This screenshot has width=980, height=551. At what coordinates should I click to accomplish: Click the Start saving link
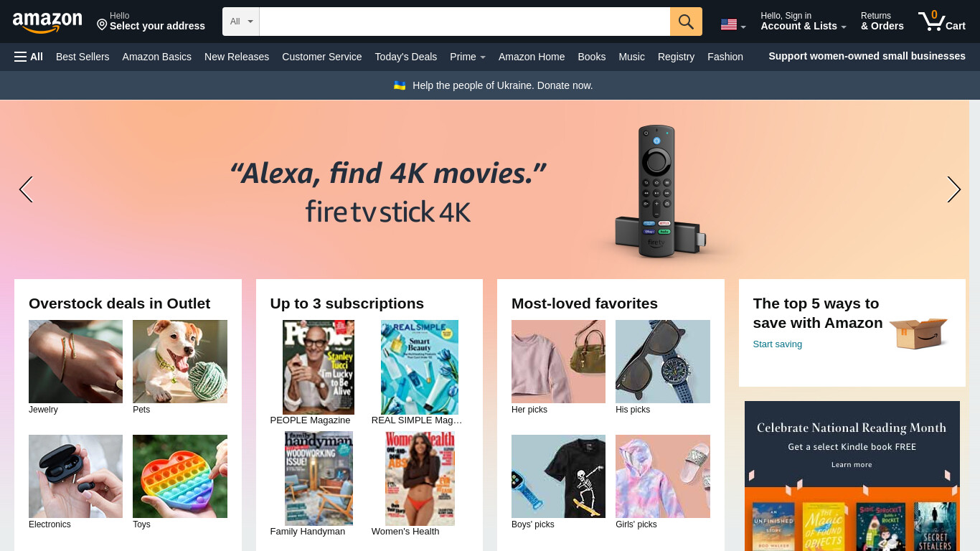(778, 344)
